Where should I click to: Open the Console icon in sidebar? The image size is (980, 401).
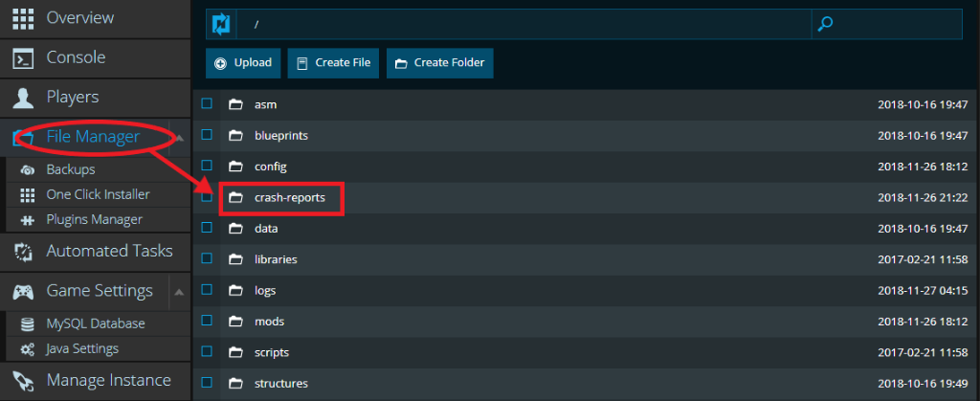click(23, 57)
